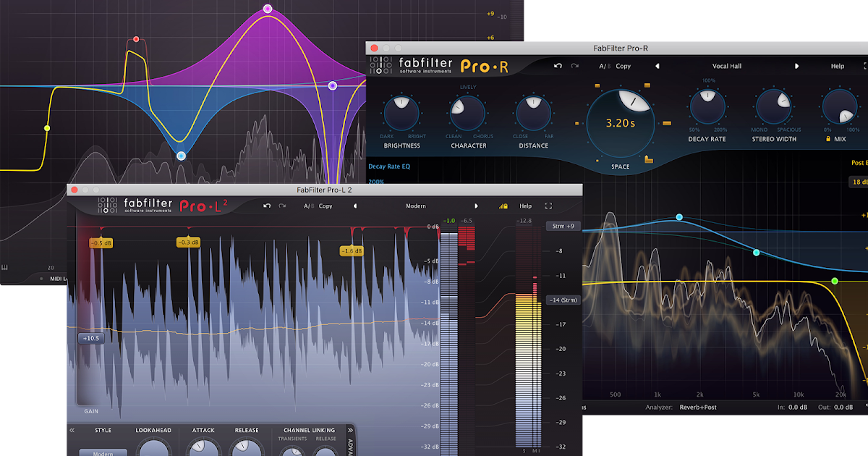
Task: Click the redo arrow in Pro-R toolbar
Action: click(574, 65)
